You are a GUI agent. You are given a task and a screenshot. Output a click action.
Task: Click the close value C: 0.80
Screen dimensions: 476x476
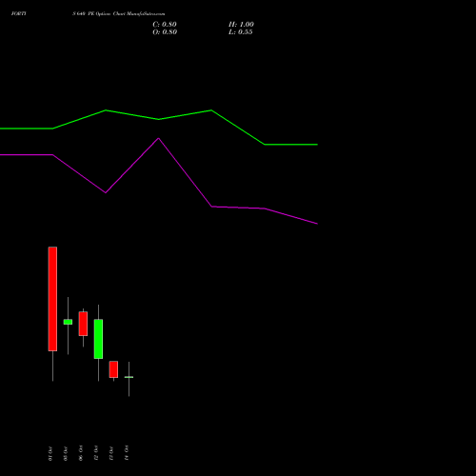[165, 25]
